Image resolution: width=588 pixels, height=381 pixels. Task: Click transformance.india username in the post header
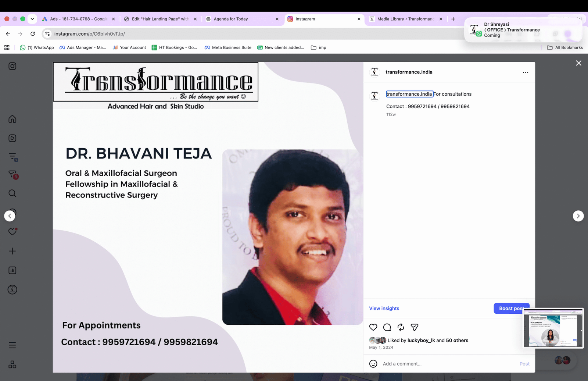click(409, 72)
